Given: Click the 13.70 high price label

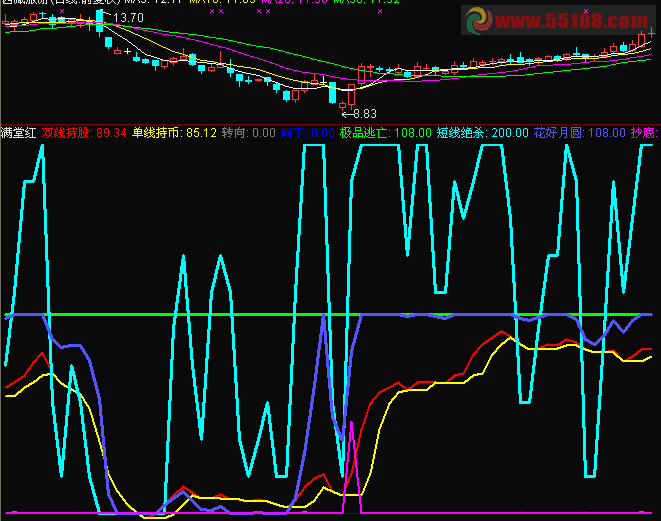Looking at the screenshot, I should pos(128,18).
